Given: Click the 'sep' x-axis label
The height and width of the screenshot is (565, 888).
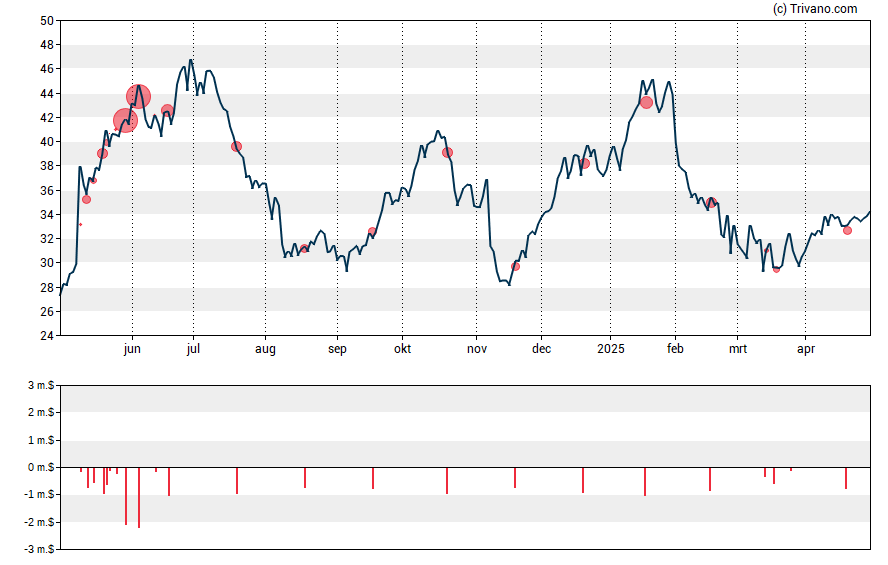Looking at the screenshot, I should click(x=337, y=349).
